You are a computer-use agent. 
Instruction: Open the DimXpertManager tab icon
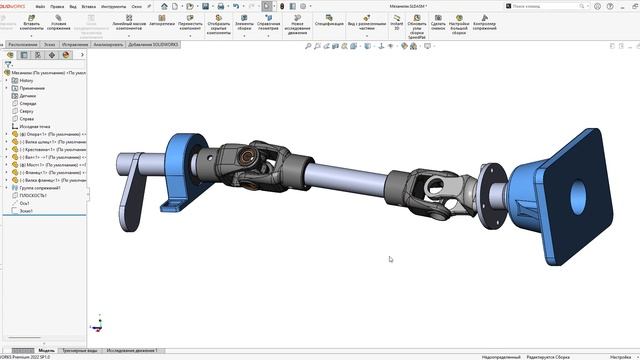click(x=52, y=55)
